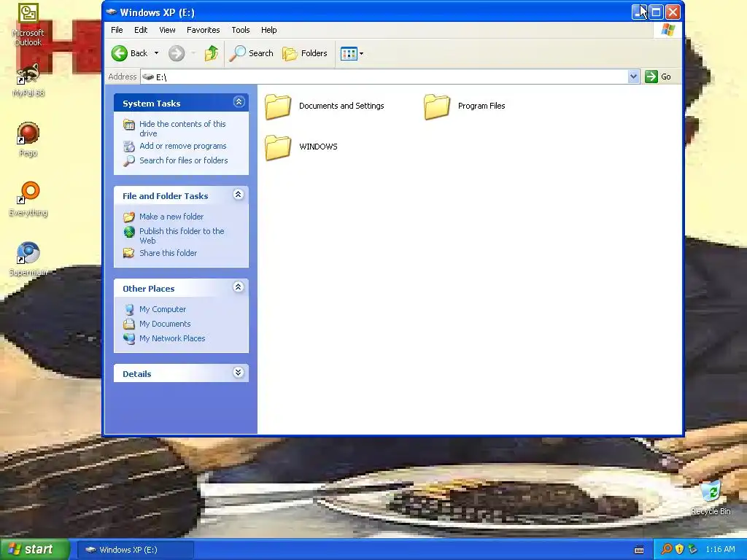
Task: Click the globe icon for Publish to Web
Action: click(129, 232)
